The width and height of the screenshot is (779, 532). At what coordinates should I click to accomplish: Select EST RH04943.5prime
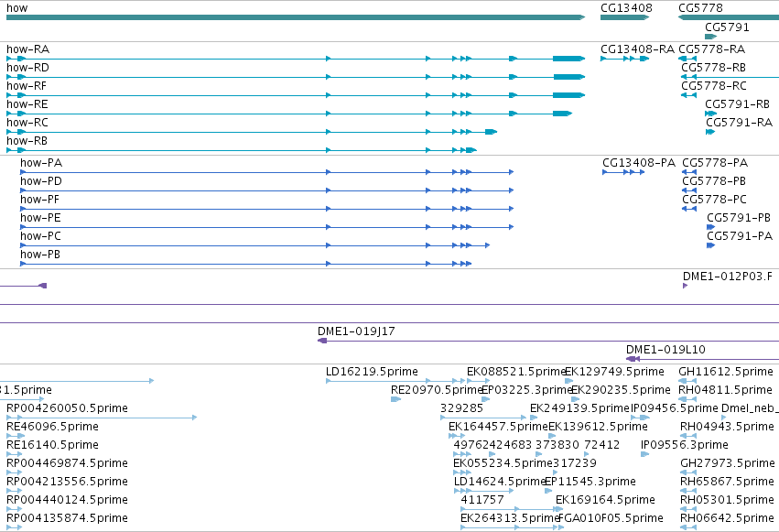click(728, 427)
